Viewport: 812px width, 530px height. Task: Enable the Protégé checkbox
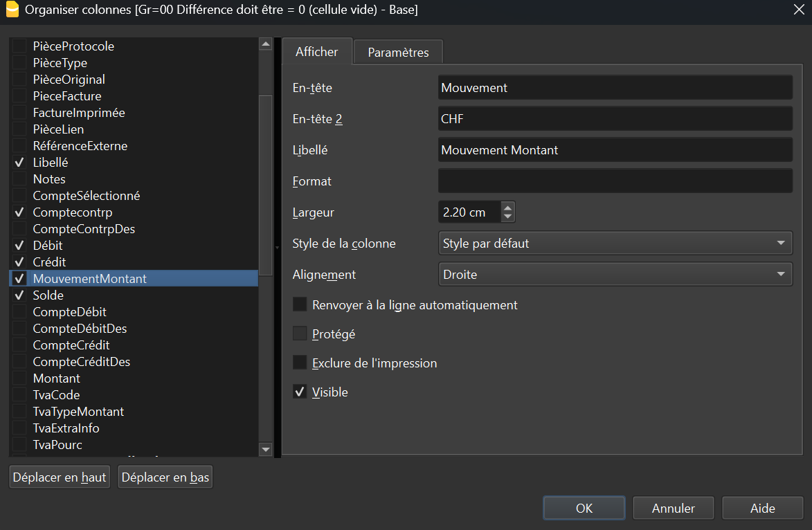(x=300, y=333)
